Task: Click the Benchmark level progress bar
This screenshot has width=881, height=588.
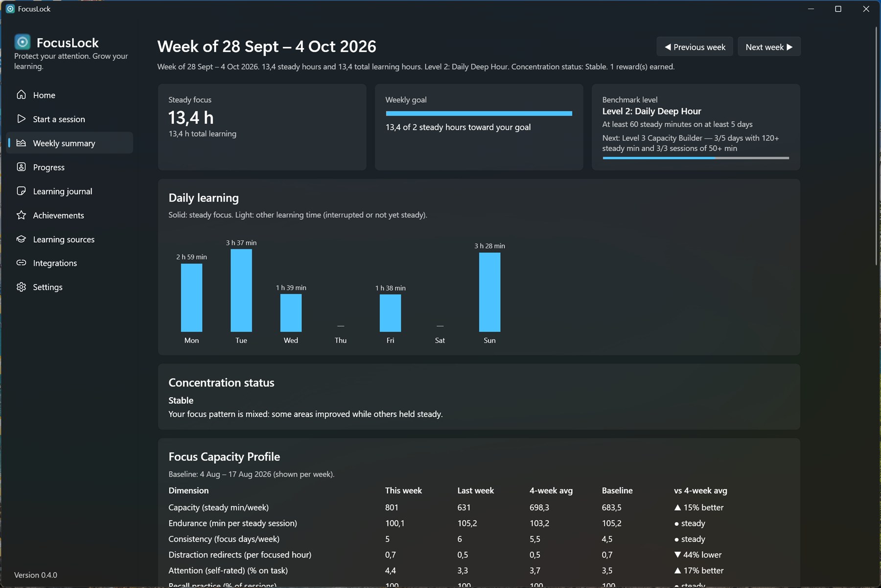Action: [x=696, y=158]
